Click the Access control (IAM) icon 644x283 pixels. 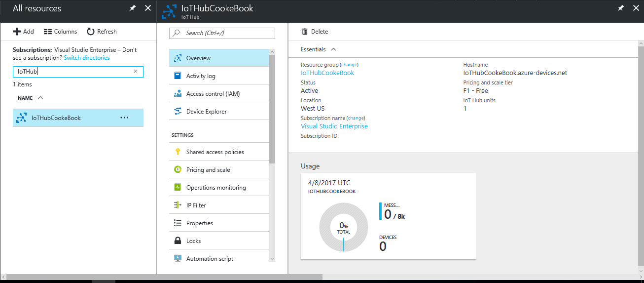pyautogui.click(x=178, y=94)
